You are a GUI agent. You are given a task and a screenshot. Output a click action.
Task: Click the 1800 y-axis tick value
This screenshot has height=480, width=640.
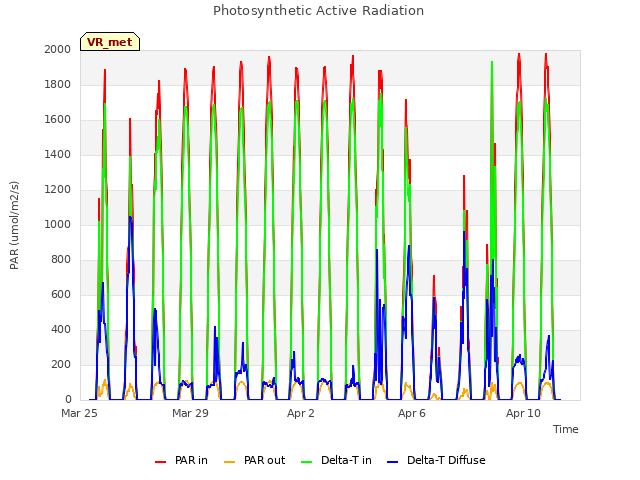point(58,84)
